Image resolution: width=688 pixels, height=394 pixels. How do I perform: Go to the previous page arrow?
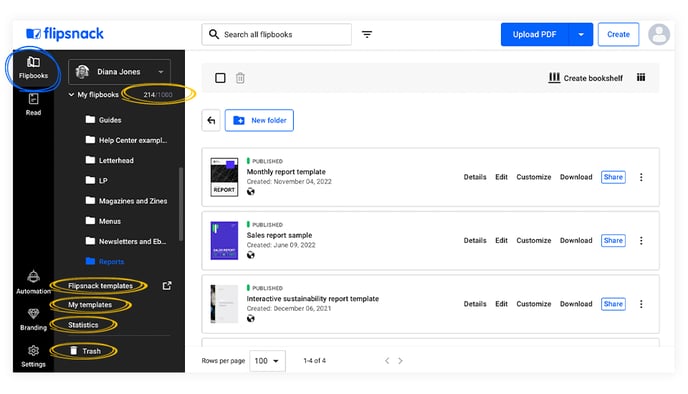(387, 361)
